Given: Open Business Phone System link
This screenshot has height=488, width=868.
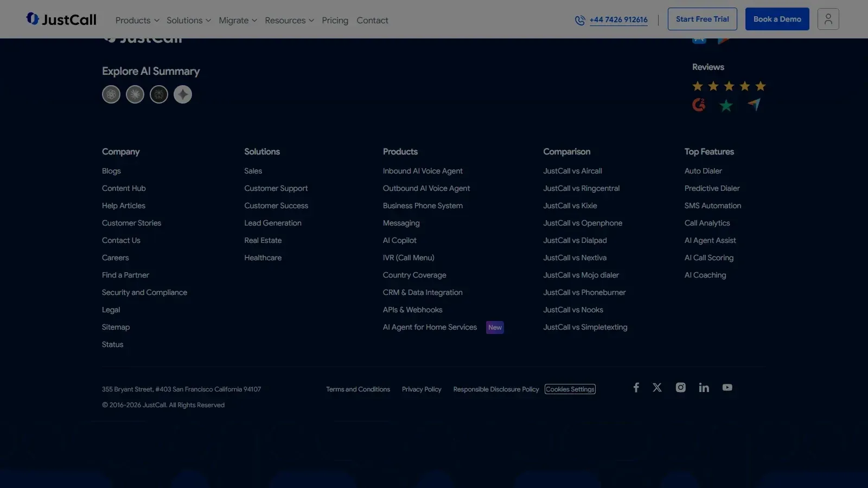Looking at the screenshot, I should point(423,206).
